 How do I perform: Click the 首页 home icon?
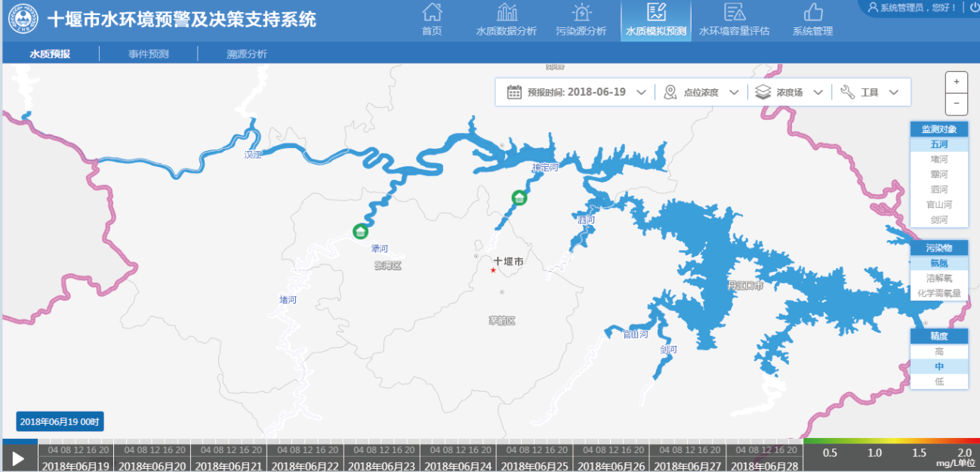[x=432, y=13]
